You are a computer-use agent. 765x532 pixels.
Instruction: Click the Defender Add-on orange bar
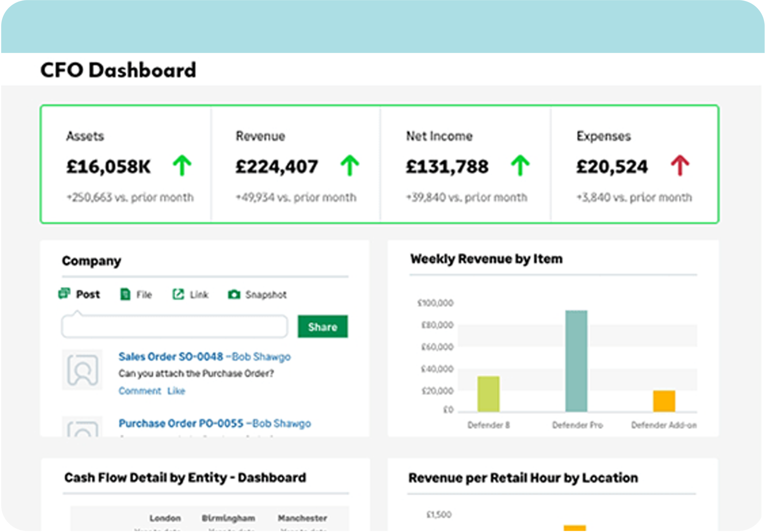(x=664, y=401)
